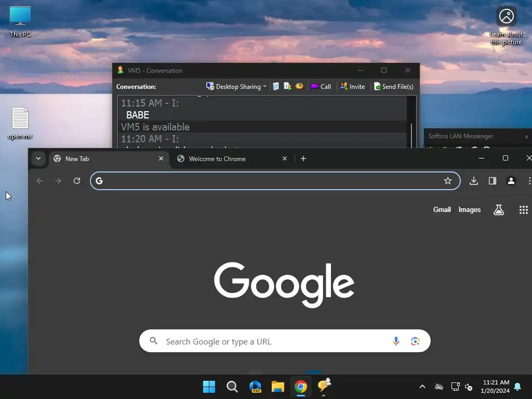
Task: Open taskbar Search
Action: click(232, 387)
